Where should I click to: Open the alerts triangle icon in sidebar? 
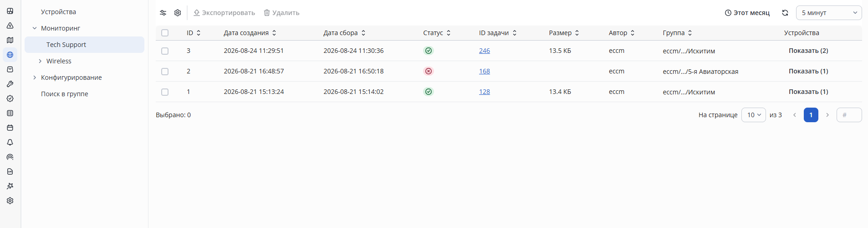point(10,26)
